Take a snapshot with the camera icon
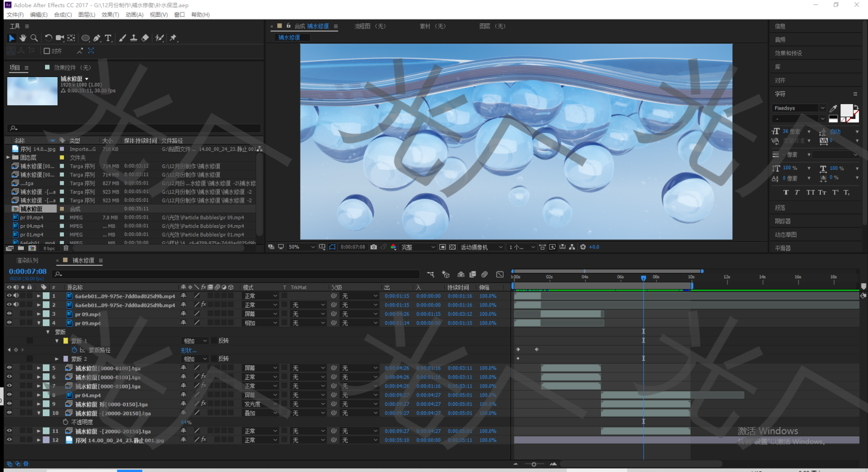 pyautogui.click(x=374, y=247)
